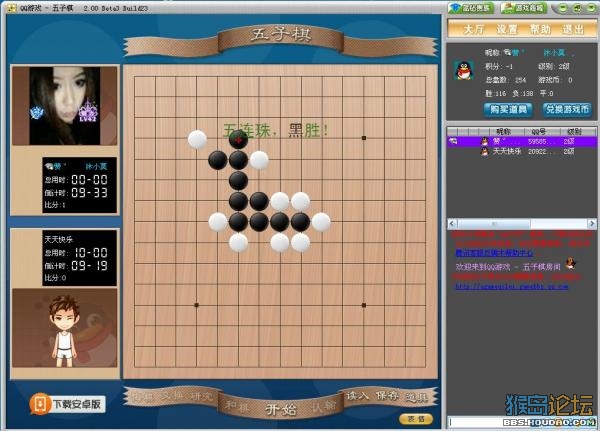
Task: Click the top opponent's photo avatar
Action: tap(65, 106)
